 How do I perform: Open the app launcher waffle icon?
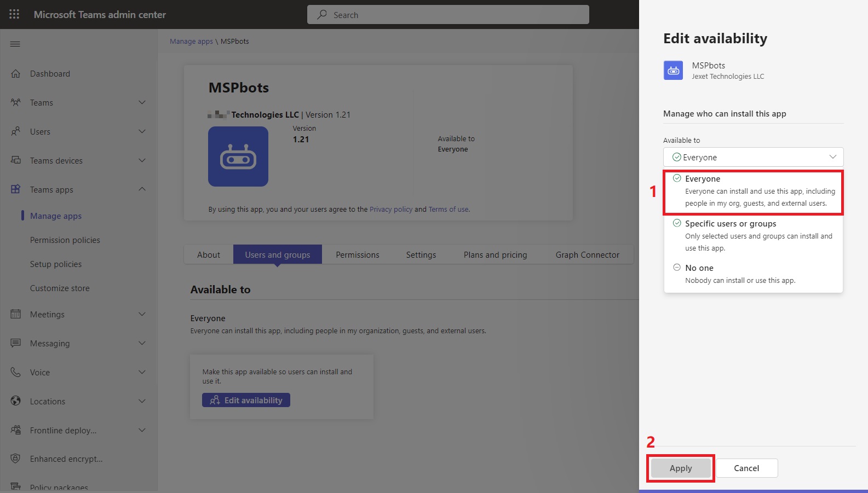click(14, 15)
